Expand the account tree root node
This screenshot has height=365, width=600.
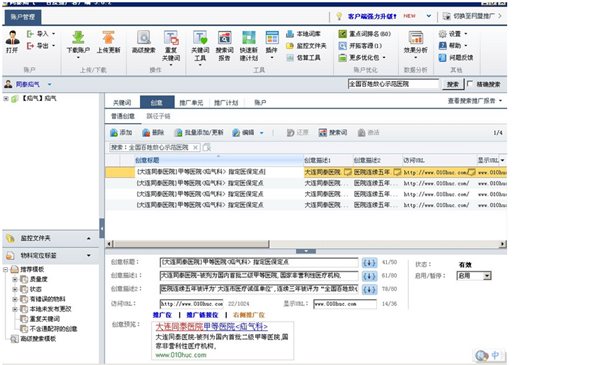[6, 99]
